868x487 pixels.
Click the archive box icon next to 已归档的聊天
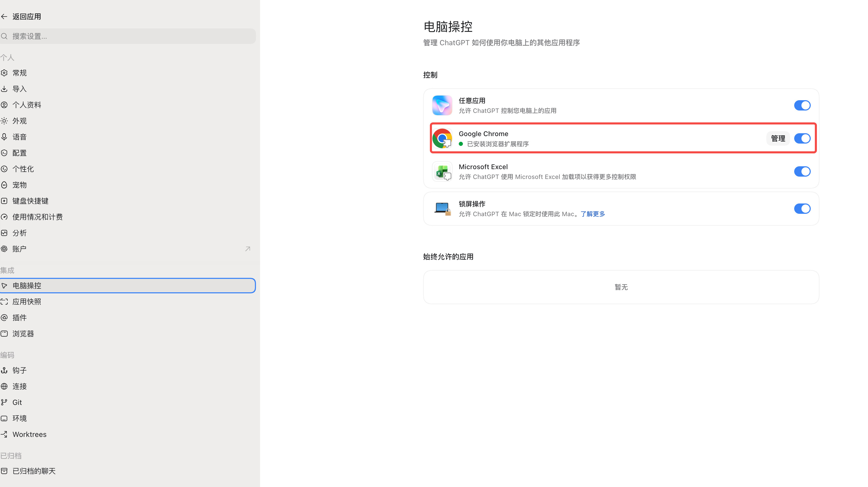click(4, 471)
